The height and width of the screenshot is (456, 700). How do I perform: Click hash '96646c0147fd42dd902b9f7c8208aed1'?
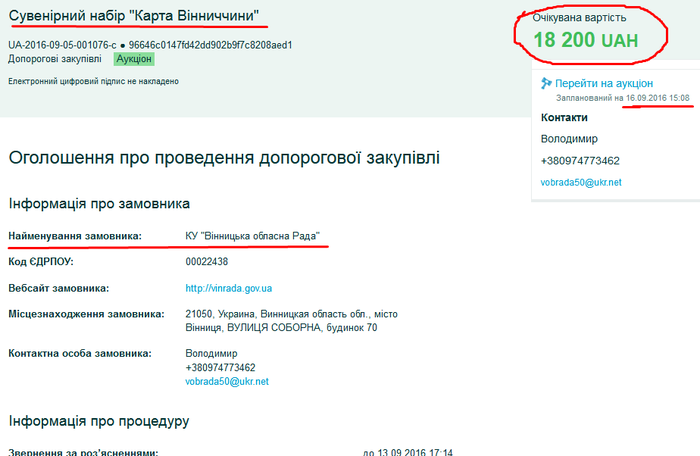coord(210,45)
